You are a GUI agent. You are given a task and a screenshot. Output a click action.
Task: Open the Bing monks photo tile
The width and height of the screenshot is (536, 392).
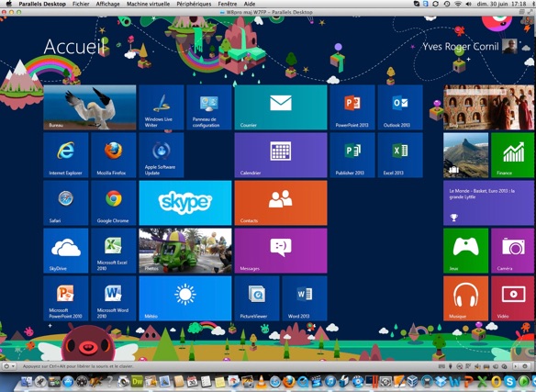point(488,107)
